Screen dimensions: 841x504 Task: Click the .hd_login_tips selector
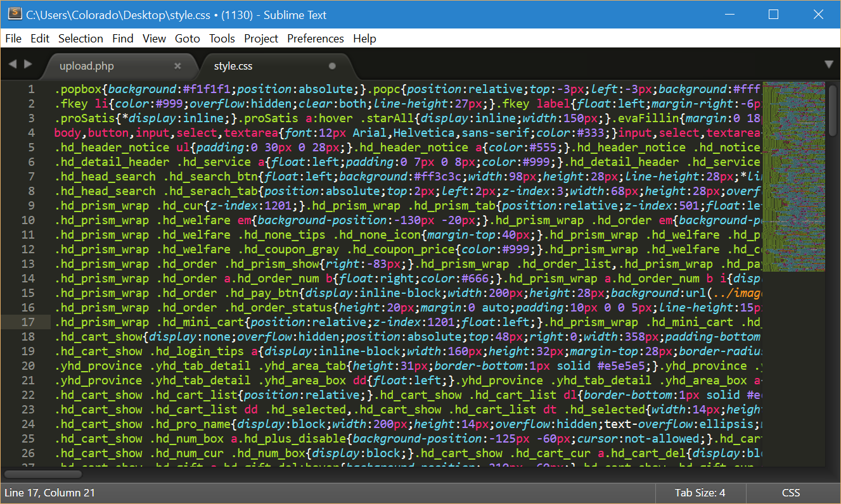tap(197, 351)
